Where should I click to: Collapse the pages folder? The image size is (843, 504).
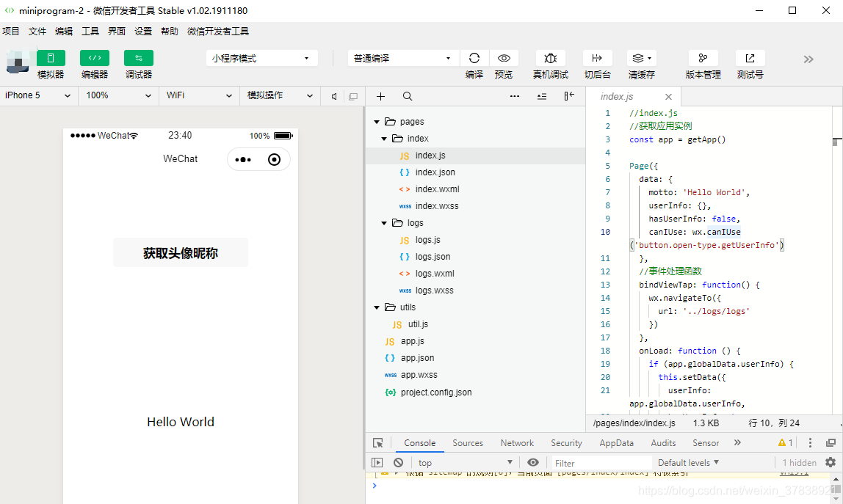[x=377, y=122]
